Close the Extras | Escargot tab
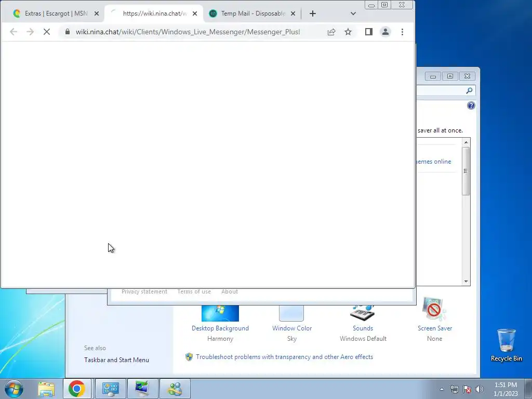Screen dimensions: 532x399 point(97,14)
